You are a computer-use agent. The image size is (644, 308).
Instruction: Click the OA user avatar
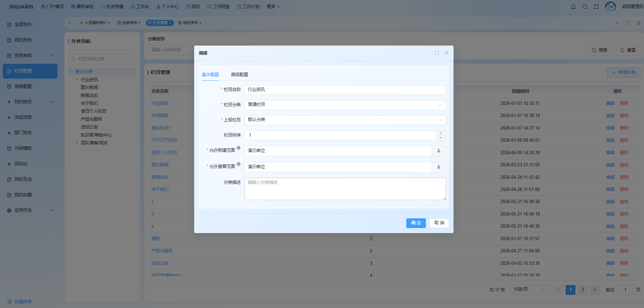click(611, 6)
